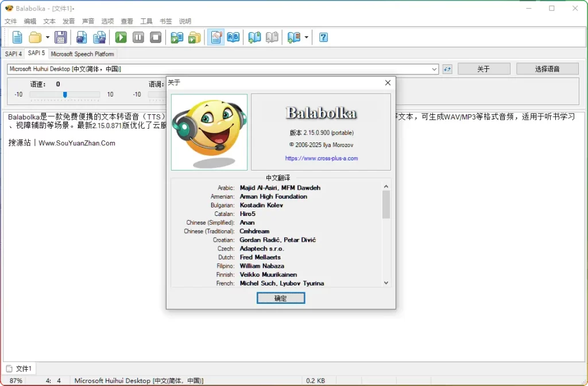Insert bookmark with green plus book icon
This screenshot has width=588, height=386.
click(254, 37)
